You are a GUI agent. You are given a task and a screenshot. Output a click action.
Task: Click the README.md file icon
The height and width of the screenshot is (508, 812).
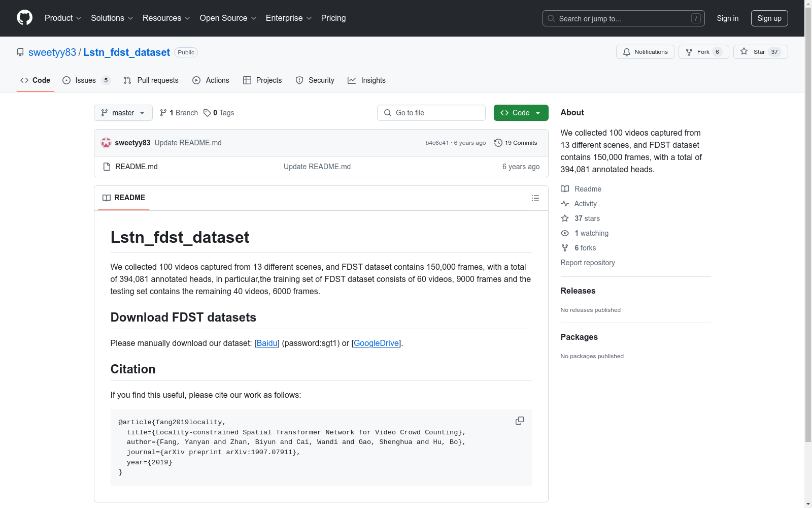(107, 167)
